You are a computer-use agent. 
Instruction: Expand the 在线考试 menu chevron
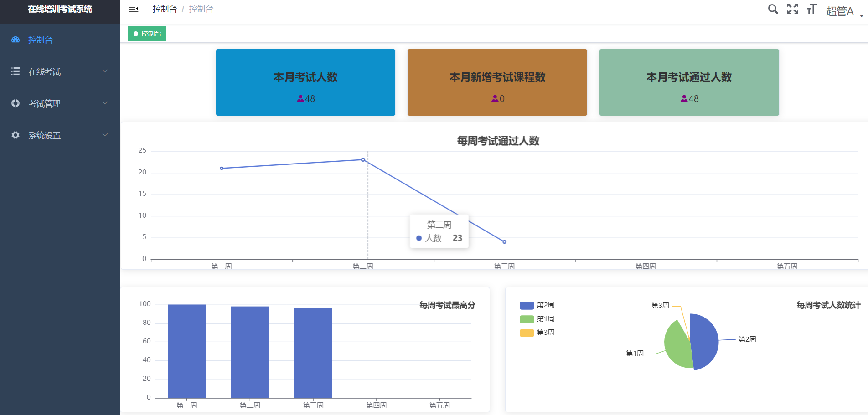(105, 71)
